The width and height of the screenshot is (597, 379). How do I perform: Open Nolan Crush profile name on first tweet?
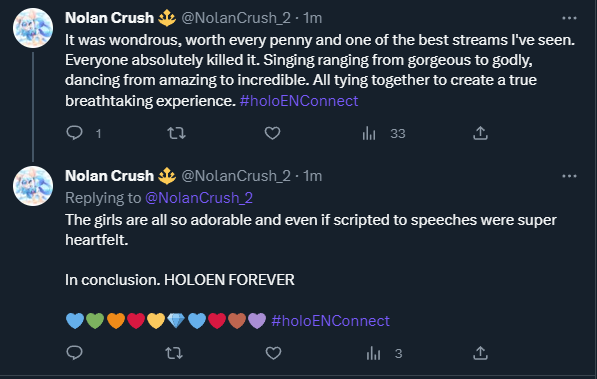coord(109,18)
